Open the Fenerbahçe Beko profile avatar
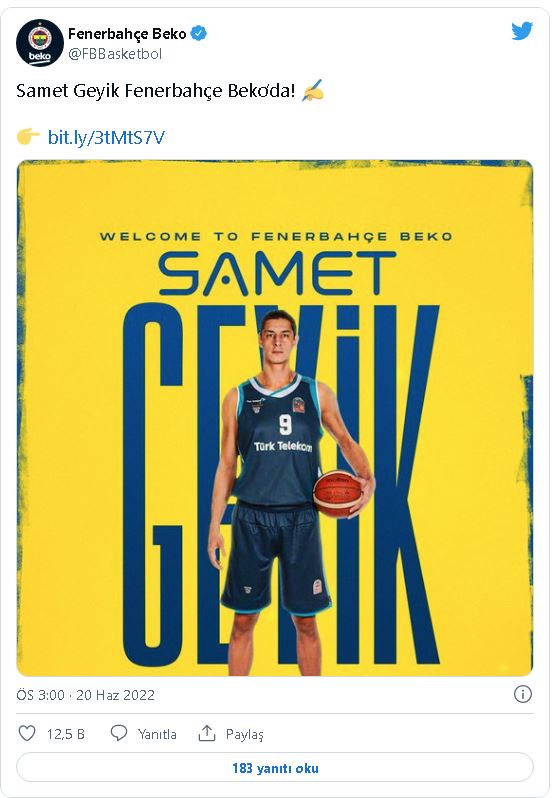Image resolution: width=556 pixels, height=798 pixels. pos(40,43)
